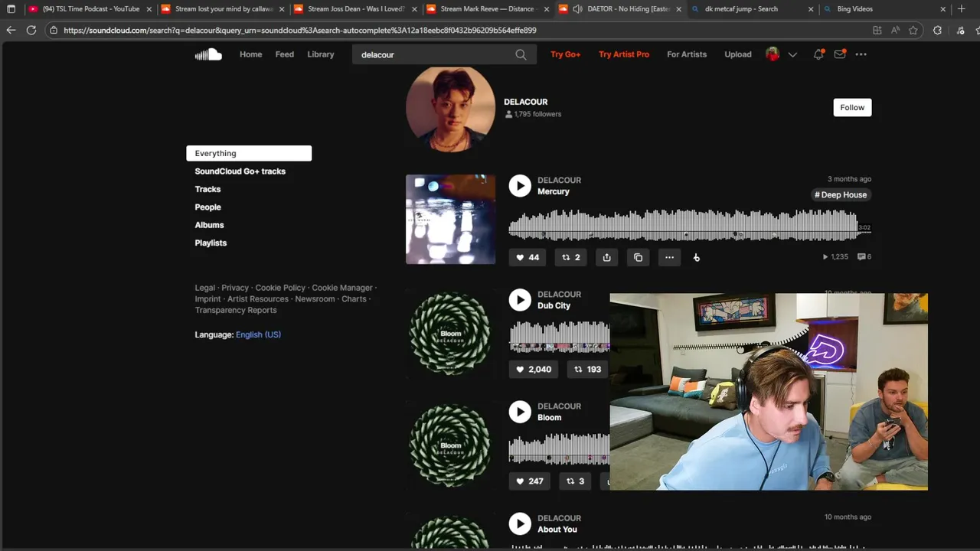Click the search magnifier icon
Image resolution: width=980 pixels, height=551 pixels.
coord(521,54)
